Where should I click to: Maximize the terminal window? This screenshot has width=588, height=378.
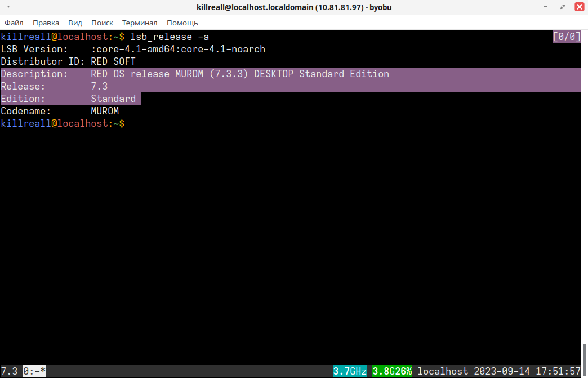[x=563, y=7]
